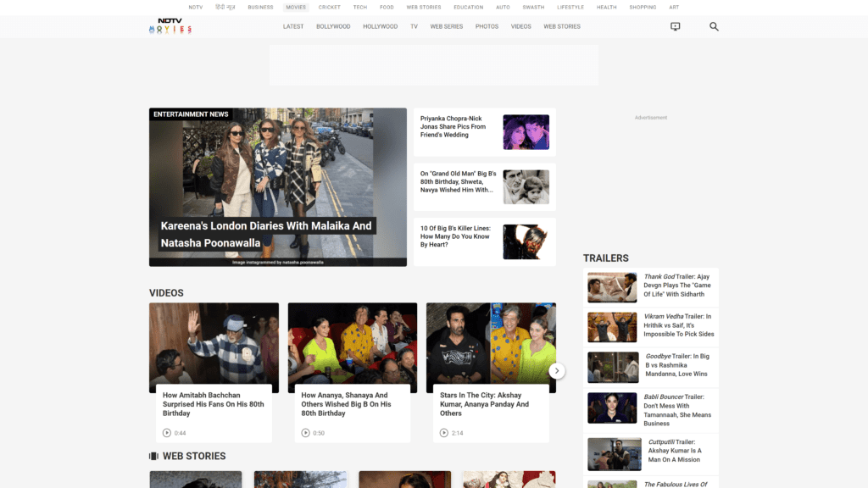The image size is (868, 488).
Task: Open Videos section heading
Action: [166, 293]
